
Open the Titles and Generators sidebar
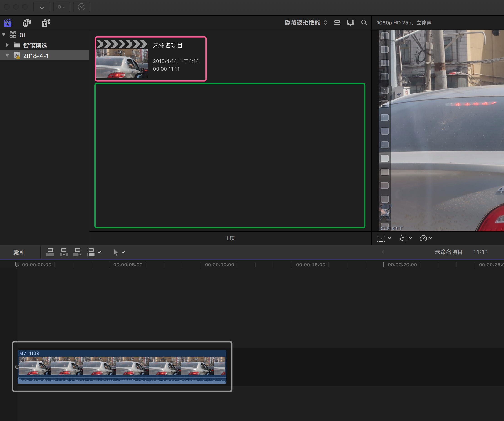point(46,23)
